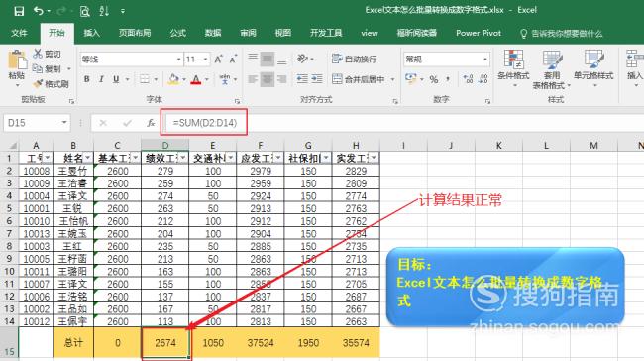Click the Save icon in quick access toolbar
The image size is (644, 361).
19,11
